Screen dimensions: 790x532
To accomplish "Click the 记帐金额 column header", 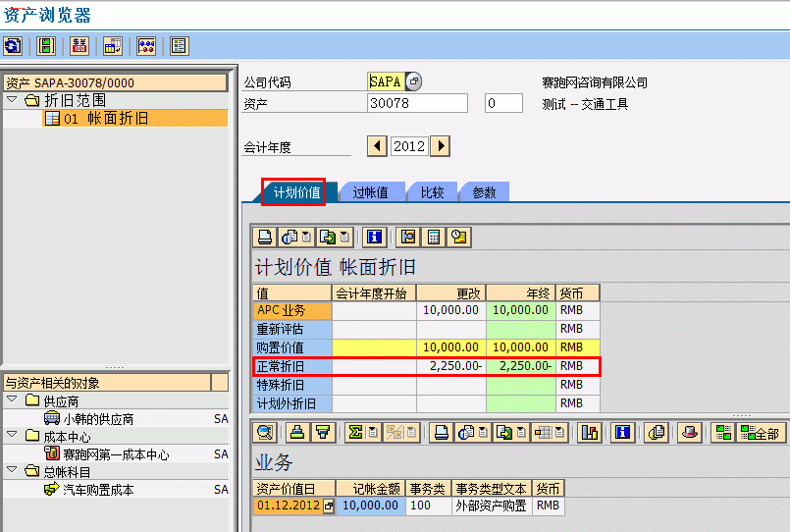I will tap(370, 488).
